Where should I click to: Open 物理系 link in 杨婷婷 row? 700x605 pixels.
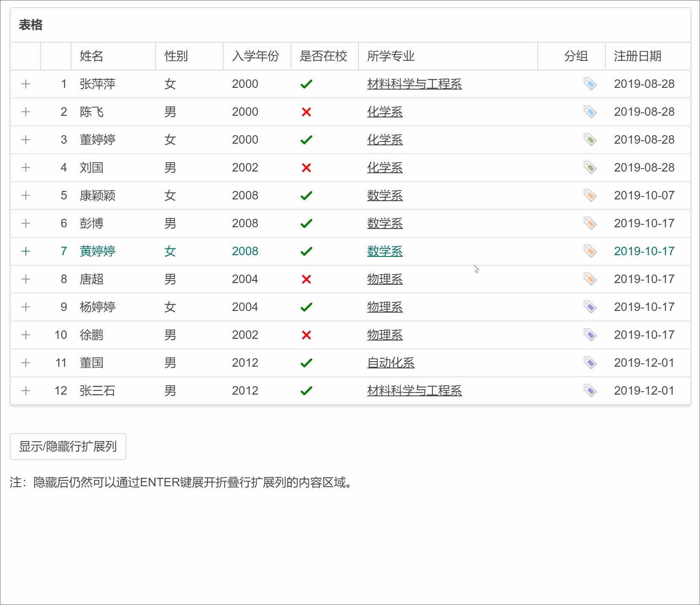[385, 307]
